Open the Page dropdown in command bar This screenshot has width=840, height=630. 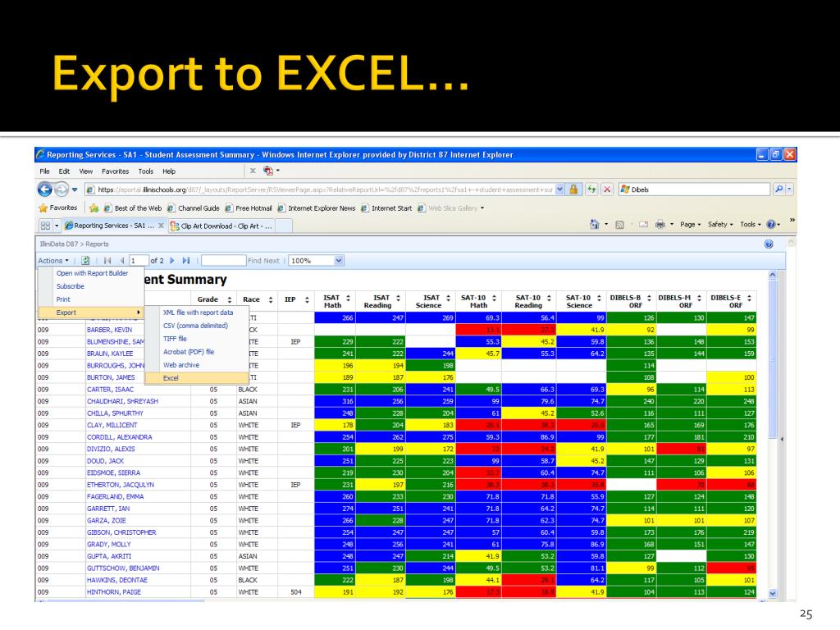click(x=690, y=225)
